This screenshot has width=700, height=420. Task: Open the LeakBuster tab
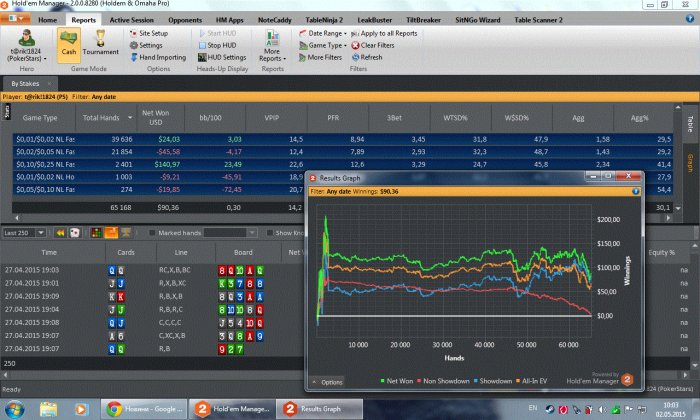[x=374, y=20]
